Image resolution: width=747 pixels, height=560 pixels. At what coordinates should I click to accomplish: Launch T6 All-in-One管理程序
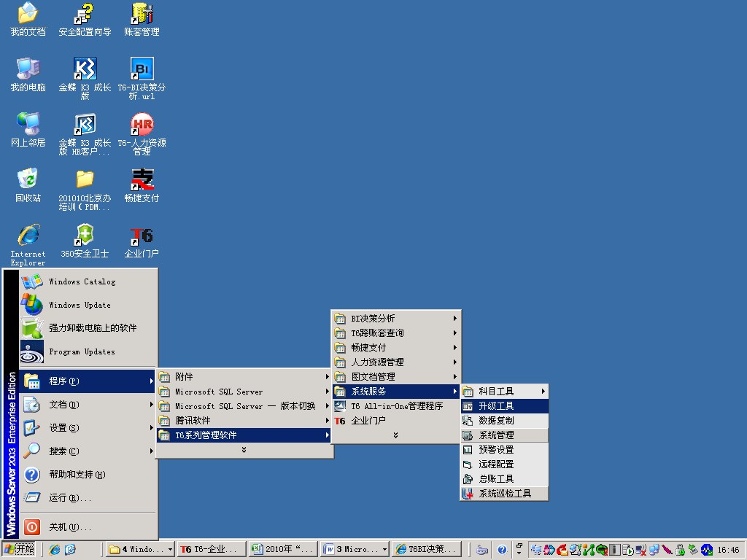tap(396, 405)
